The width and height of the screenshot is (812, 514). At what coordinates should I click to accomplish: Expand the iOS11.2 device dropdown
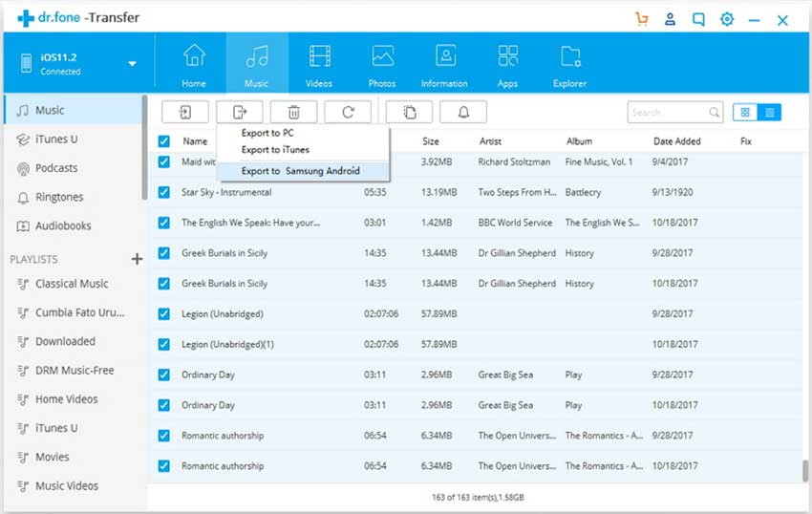point(132,64)
